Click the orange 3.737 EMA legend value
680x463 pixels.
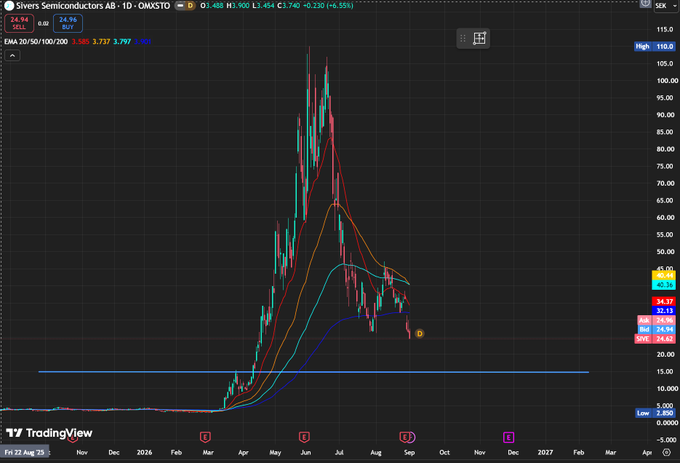(x=101, y=42)
